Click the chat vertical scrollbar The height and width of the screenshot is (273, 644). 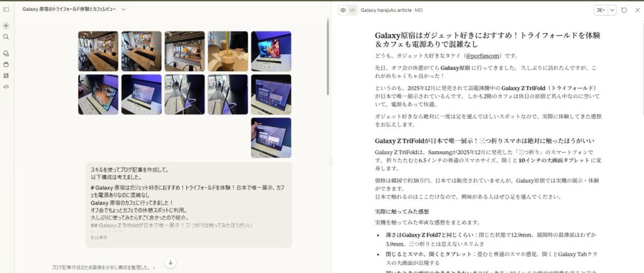[x=328, y=57]
